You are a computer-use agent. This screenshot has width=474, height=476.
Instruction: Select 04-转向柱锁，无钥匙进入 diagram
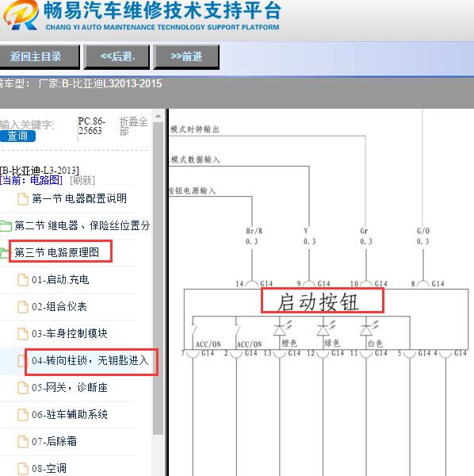pos(90,360)
